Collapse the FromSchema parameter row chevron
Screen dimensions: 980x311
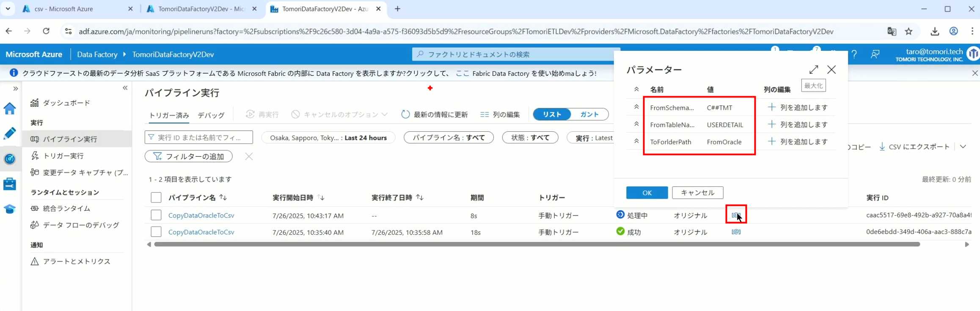(x=636, y=107)
